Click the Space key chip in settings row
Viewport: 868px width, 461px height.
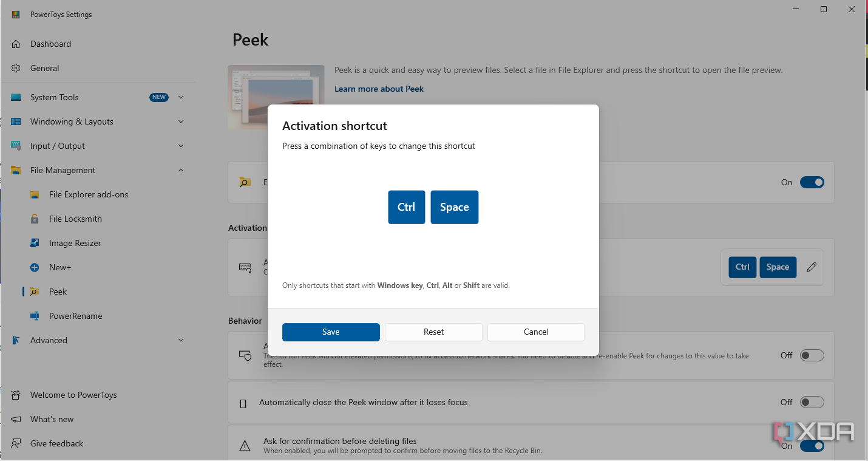click(x=778, y=267)
